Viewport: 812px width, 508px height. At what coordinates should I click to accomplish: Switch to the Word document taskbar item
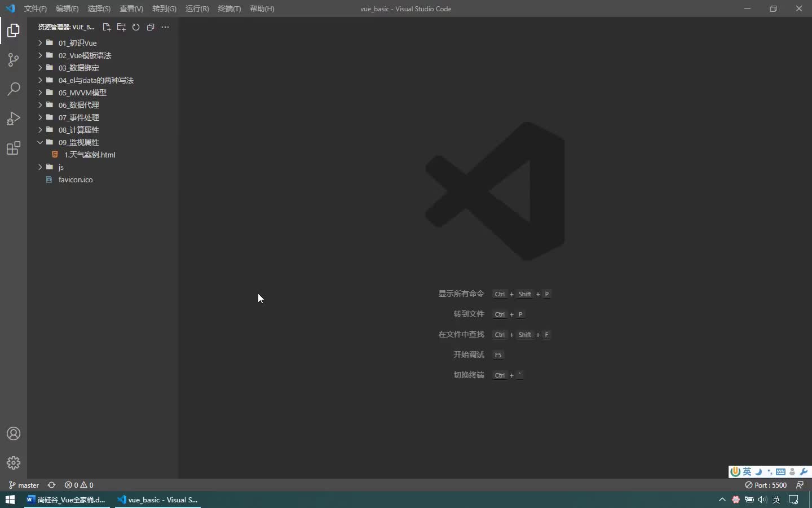click(x=67, y=500)
